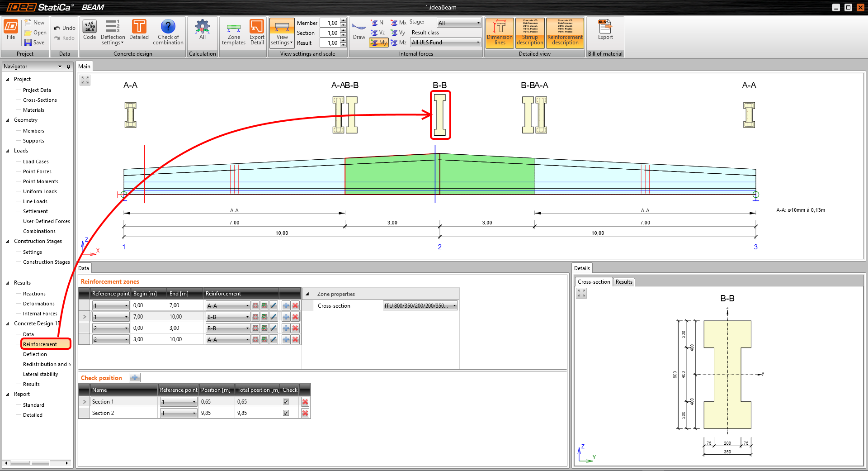Uncheck the Check box for Section 2
This screenshot has height=471, width=868.
[286, 413]
